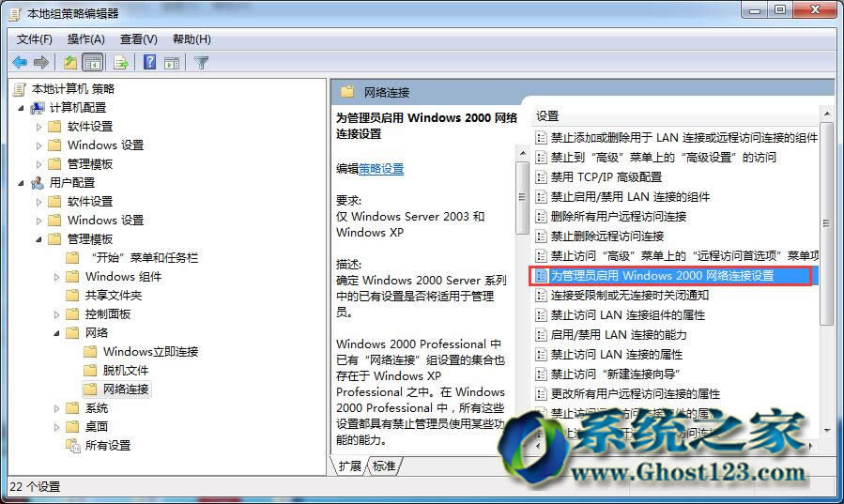Click the Filter funnel toolbar icon
Viewport: 844px width, 504px height.
(x=201, y=63)
